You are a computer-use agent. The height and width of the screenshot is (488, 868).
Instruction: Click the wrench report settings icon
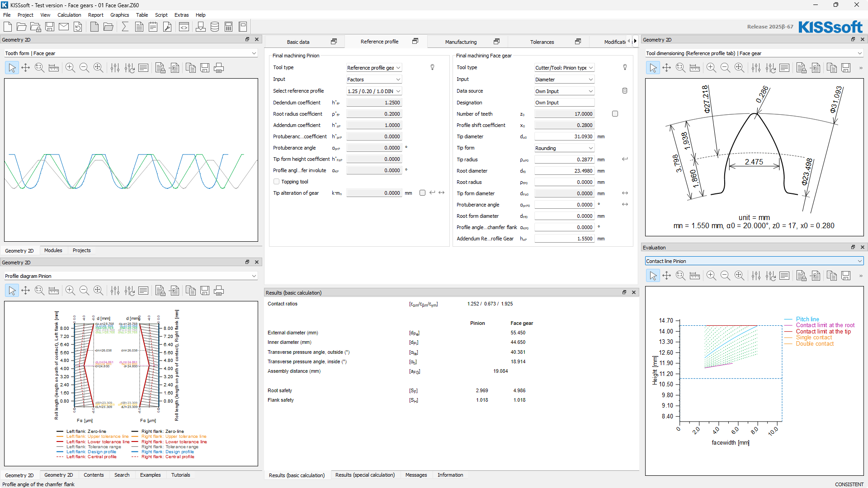(x=167, y=27)
